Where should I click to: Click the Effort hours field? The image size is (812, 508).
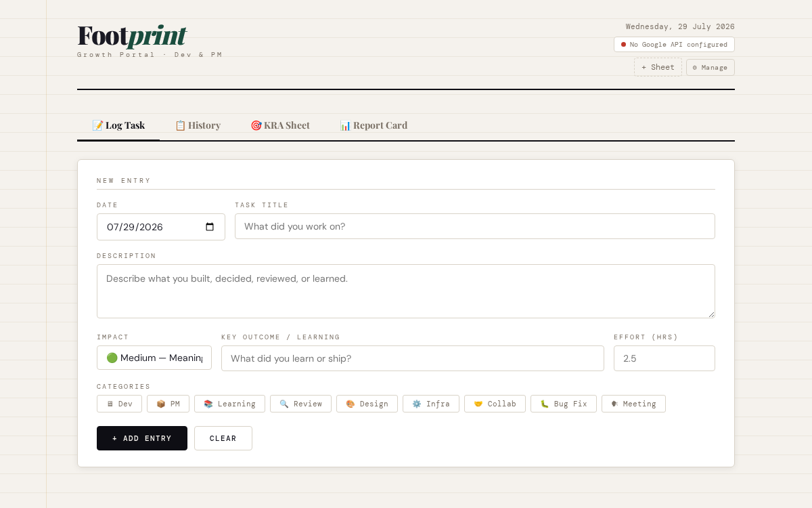[x=664, y=358]
